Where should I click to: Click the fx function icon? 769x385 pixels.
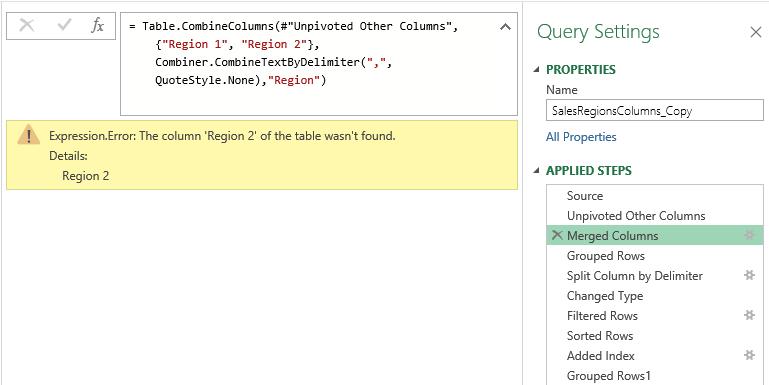[98, 26]
